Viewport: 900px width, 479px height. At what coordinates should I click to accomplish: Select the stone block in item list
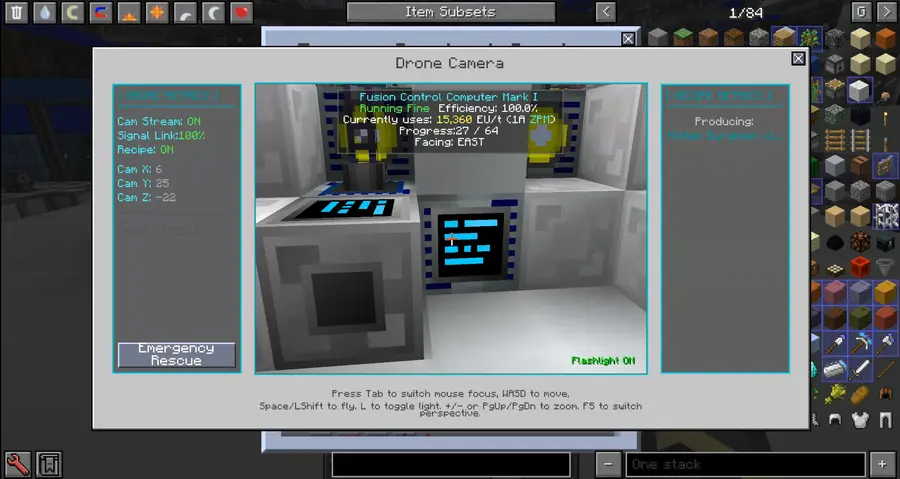point(658,37)
